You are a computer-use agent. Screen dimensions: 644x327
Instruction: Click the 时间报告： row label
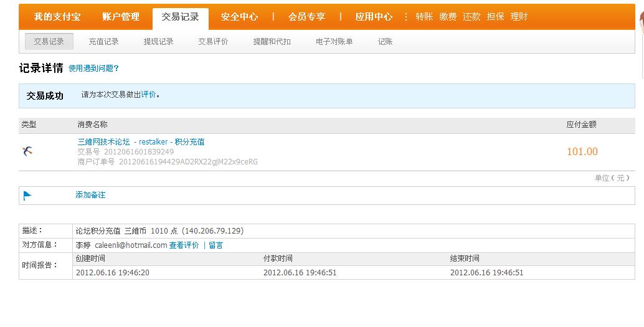point(40,265)
